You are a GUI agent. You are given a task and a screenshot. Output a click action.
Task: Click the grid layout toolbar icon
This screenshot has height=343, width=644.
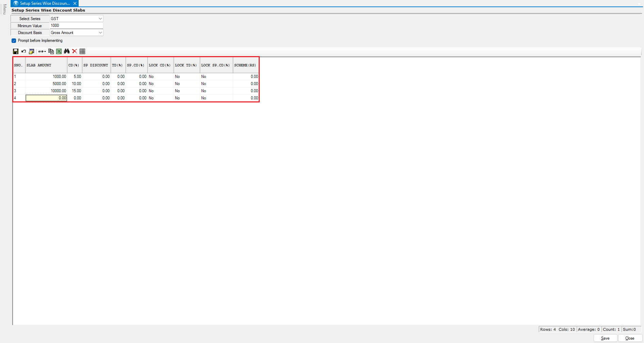82,51
